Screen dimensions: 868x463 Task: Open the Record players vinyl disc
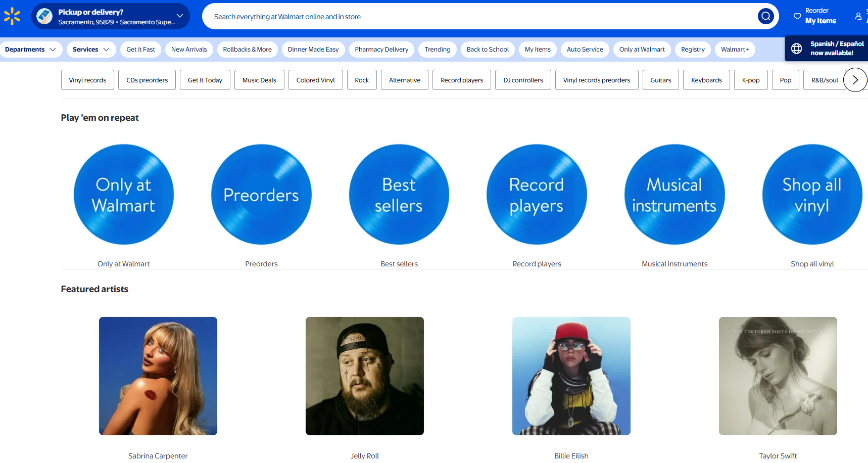(x=537, y=195)
